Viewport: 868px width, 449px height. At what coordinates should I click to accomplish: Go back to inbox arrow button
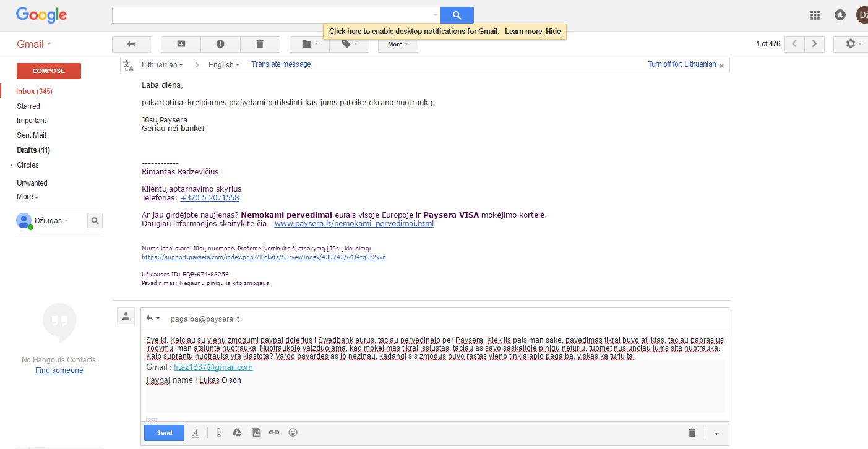[132, 44]
